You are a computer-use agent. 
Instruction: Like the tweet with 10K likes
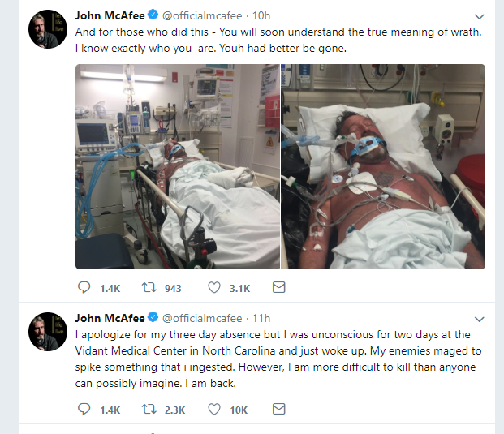click(x=215, y=410)
